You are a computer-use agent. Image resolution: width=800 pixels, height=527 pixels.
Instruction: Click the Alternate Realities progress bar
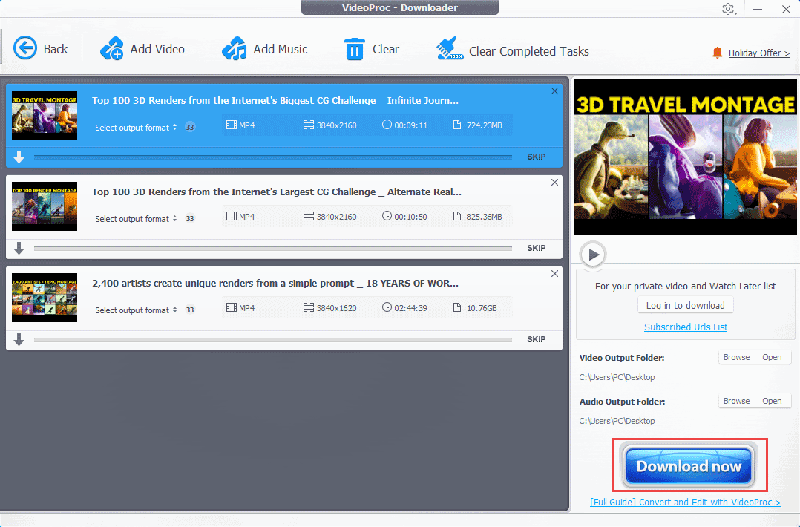[273, 248]
